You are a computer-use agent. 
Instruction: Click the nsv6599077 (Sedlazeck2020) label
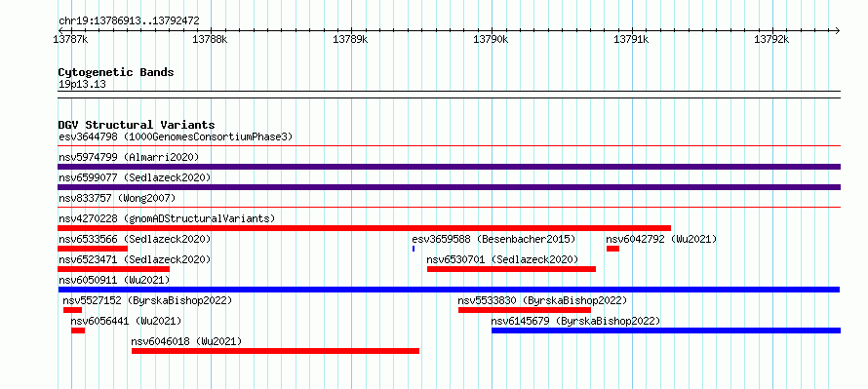tap(135, 177)
